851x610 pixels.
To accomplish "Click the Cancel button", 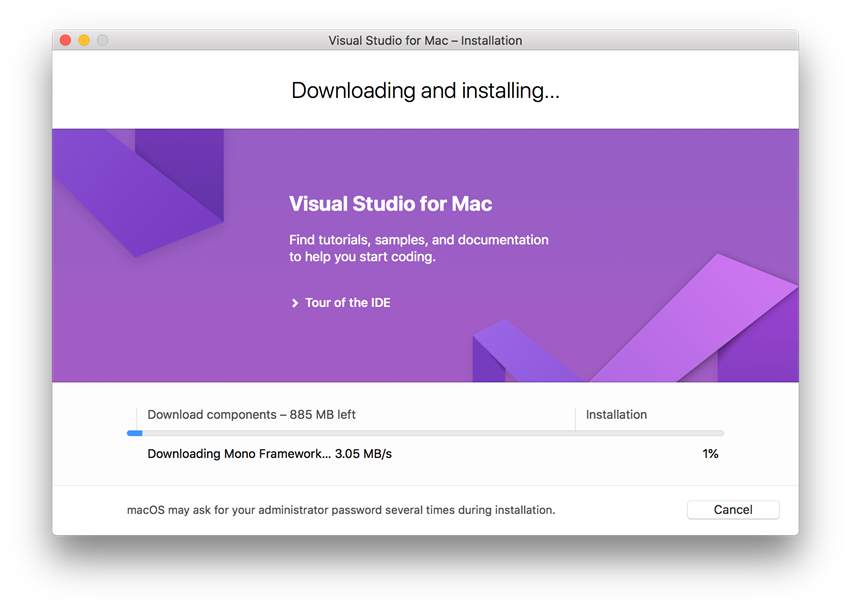I will pos(732,510).
